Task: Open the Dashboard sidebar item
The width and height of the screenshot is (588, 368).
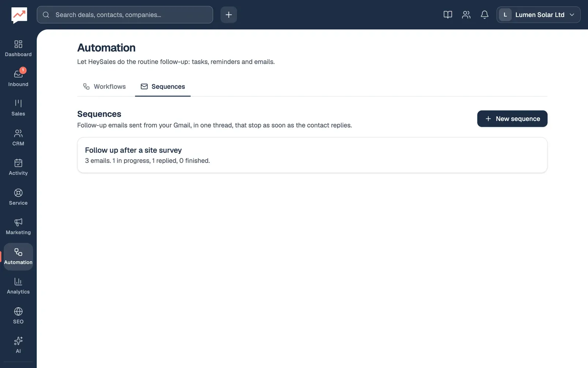Action: coord(18,49)
